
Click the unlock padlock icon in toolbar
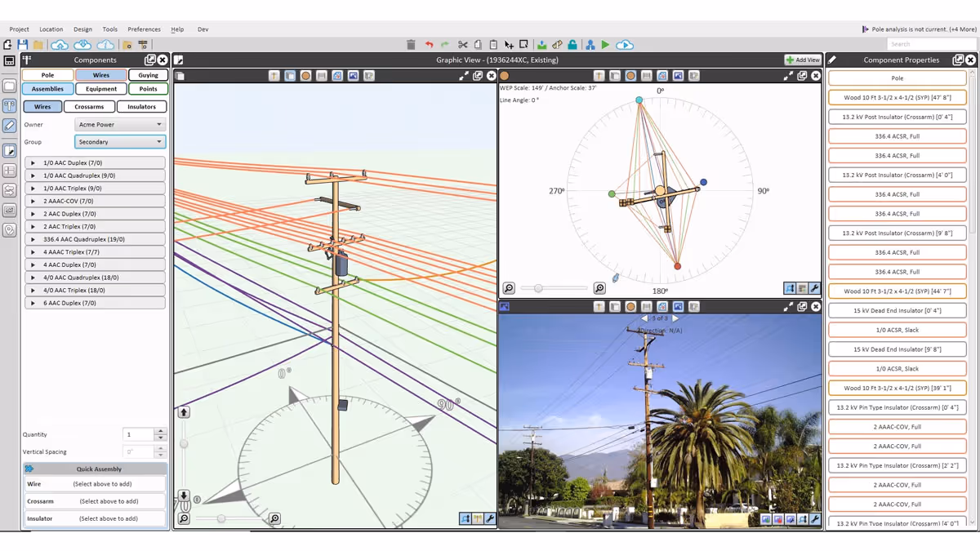click(572, 45)
